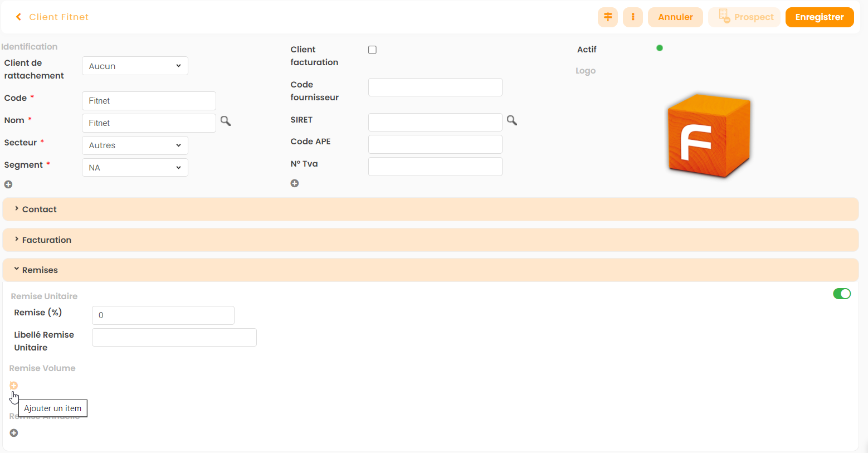Screen dimensions: 868x453
Task: Click the plus icon below N° Tva
Action: pos(295,183)
